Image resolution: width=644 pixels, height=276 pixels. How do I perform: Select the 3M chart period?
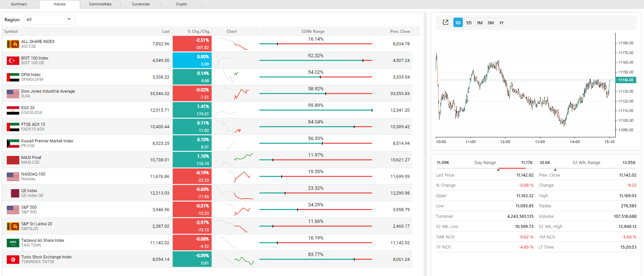[x=490, y=23]
